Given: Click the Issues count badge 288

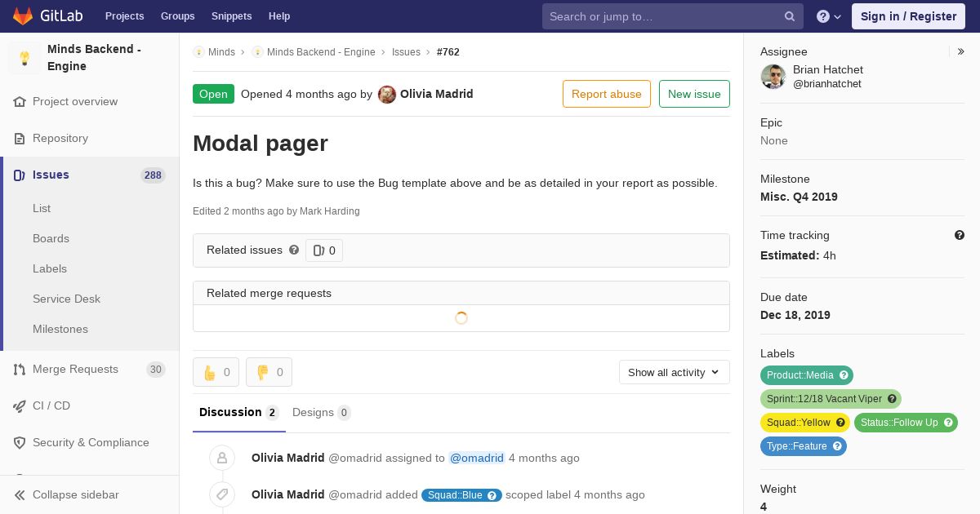Looking at the screenshot, I should tap(153, 175).
